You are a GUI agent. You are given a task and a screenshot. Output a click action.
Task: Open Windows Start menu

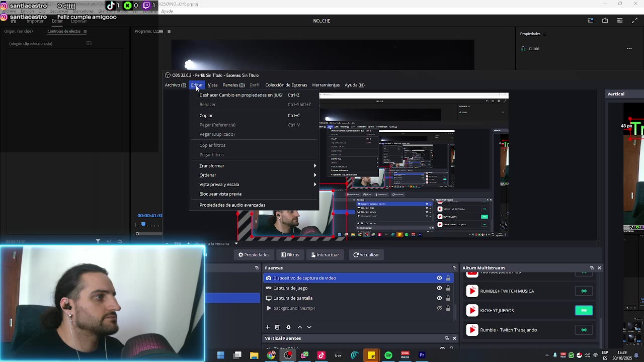click(x=220, y=355)
